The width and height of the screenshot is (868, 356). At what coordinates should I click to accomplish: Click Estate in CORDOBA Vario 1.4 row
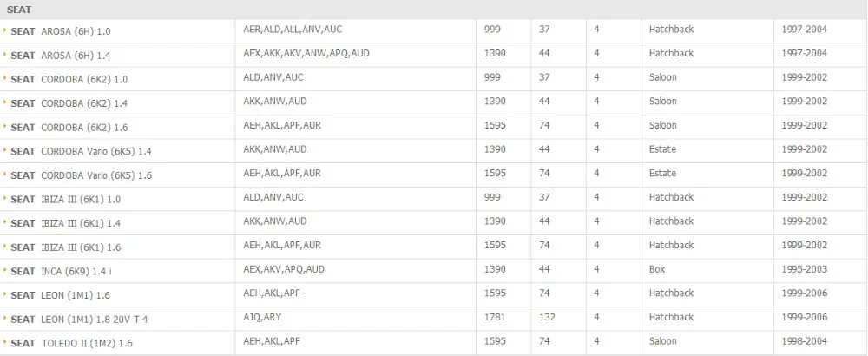[662, 149]
